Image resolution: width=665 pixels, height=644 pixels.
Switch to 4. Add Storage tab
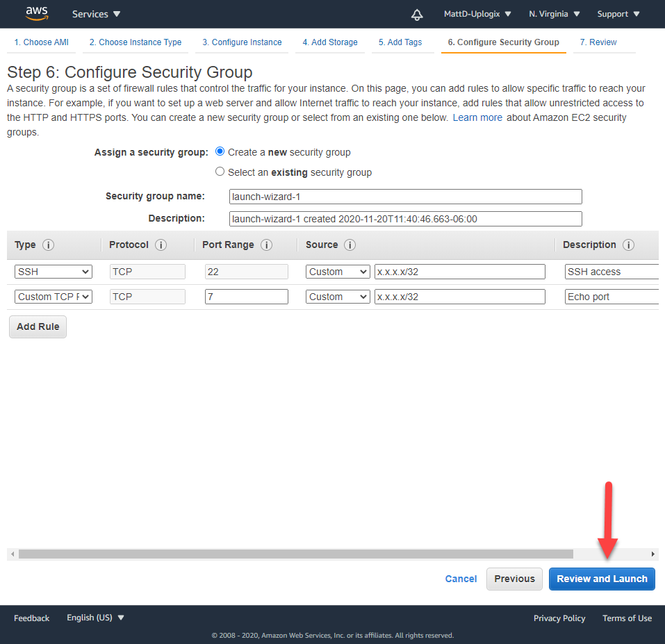(x=330, y=42)
